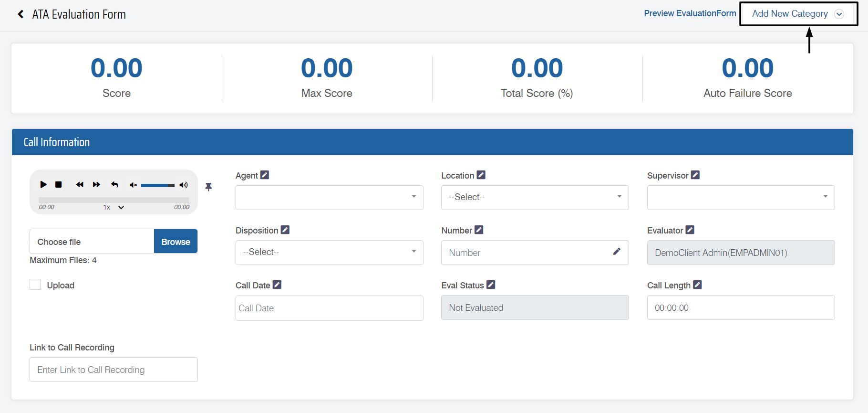Go back using the left arrow icon
Image resolution: width=868 pixels, height=413 pixels.
[x=21, y=14]
